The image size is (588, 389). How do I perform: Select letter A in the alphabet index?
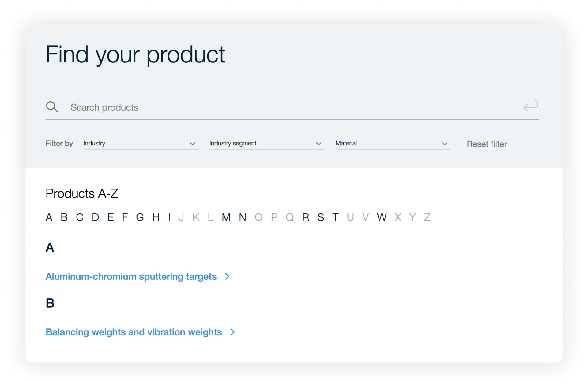[49, 217]
